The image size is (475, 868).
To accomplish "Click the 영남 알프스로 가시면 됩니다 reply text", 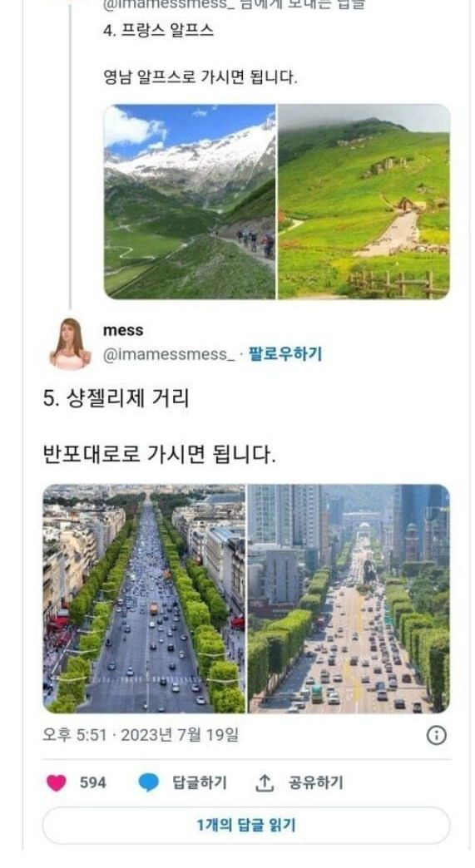I will click(200, 77).
